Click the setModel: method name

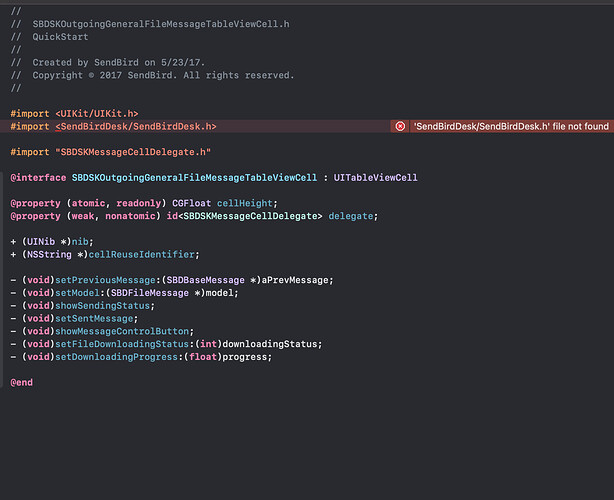click(x=80, y=293)
